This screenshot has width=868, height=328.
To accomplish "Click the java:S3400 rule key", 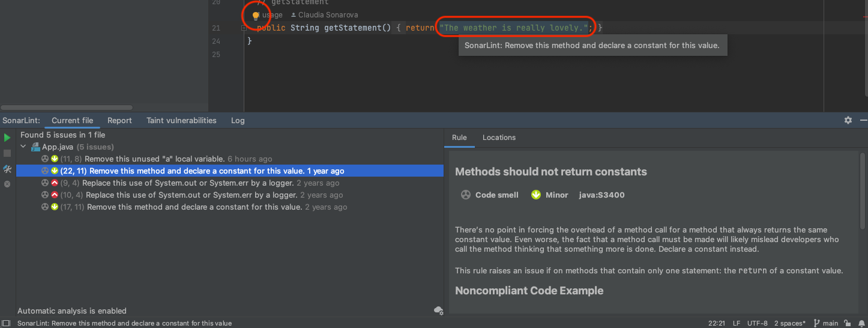I will pyautogui.click(x=601, y=195).
